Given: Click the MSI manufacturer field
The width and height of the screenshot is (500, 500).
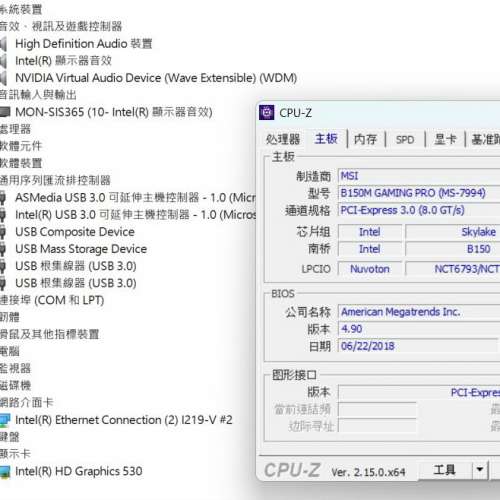Looking at the screenshot, I should 419,176.
